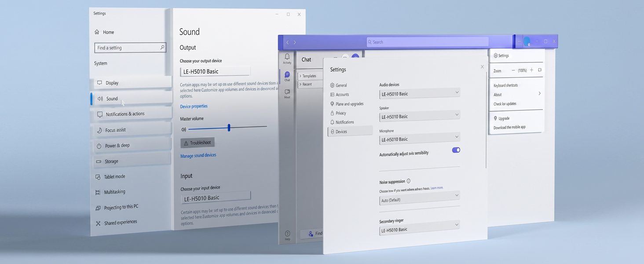Choose Keyboard shortcuts in the Teams menu
The height and width of the screenshot is (264, 644).
[x=506, y=85]
